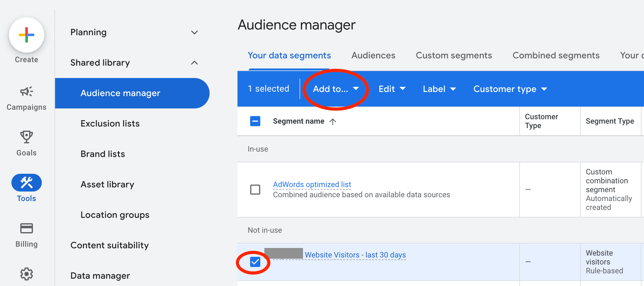
Task: Open Goals via the trophy icon
Action: tap(27, 137)
